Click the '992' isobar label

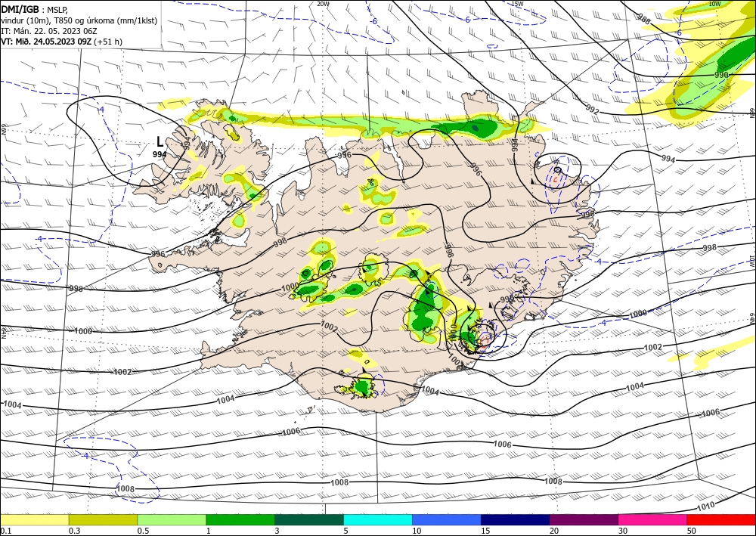(x=592, y=110)
